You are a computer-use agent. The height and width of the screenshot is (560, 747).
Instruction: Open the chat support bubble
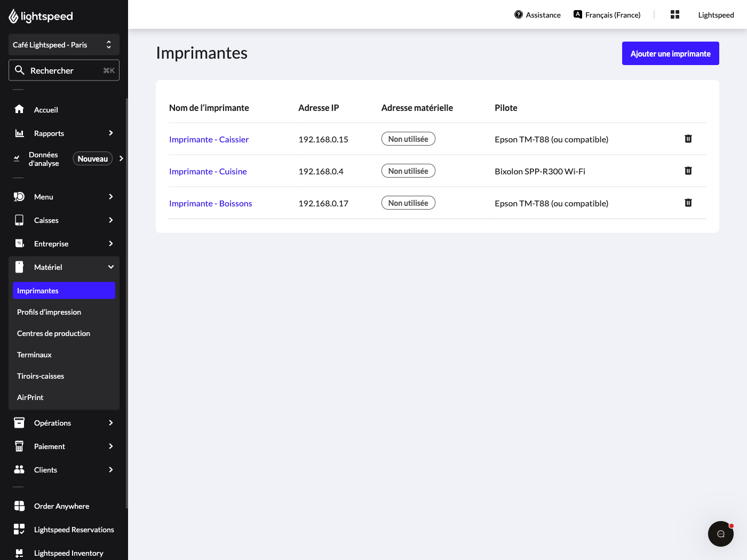[x=721, y=534]
